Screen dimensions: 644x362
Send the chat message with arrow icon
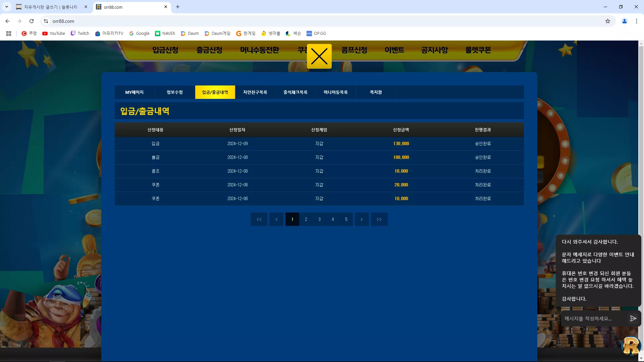coord(633,318)
